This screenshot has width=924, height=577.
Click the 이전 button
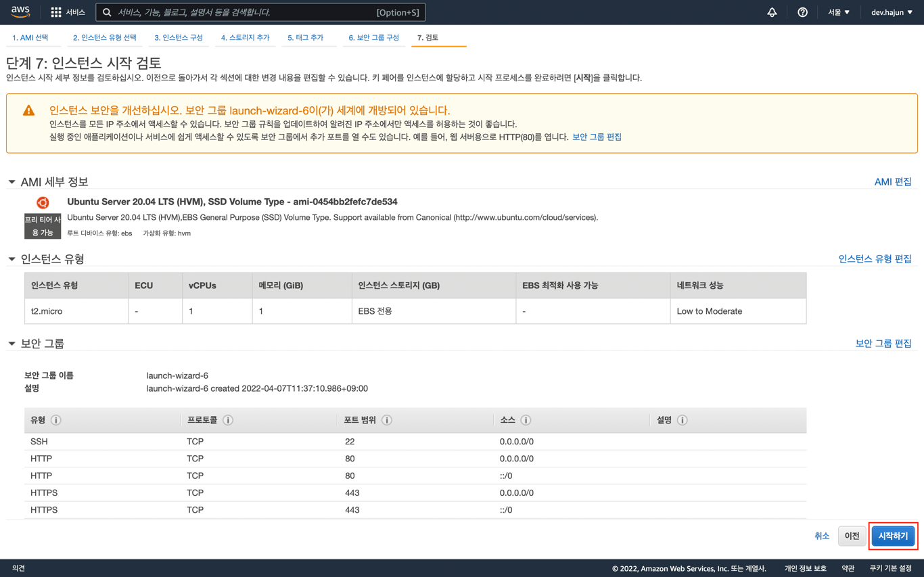tap(852, 536)
